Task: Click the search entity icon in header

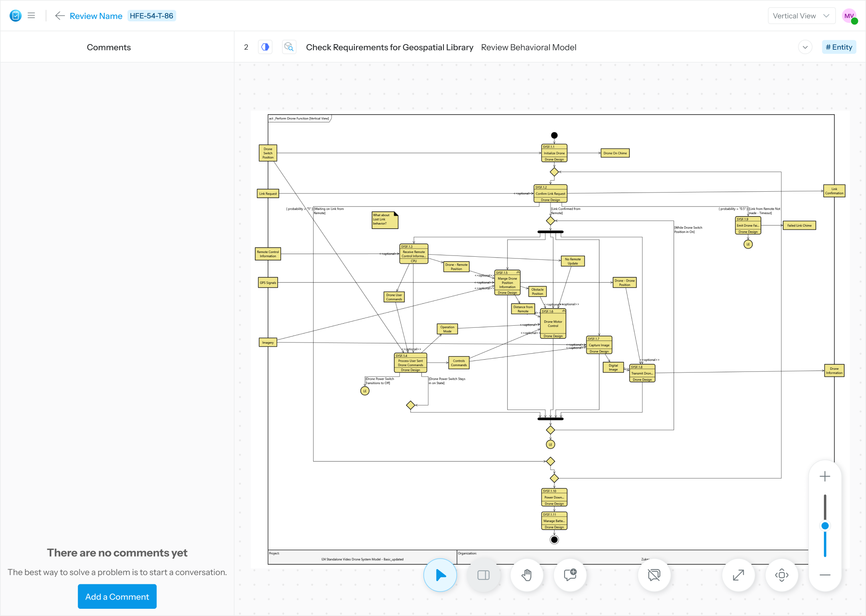Action: point(289,47)
